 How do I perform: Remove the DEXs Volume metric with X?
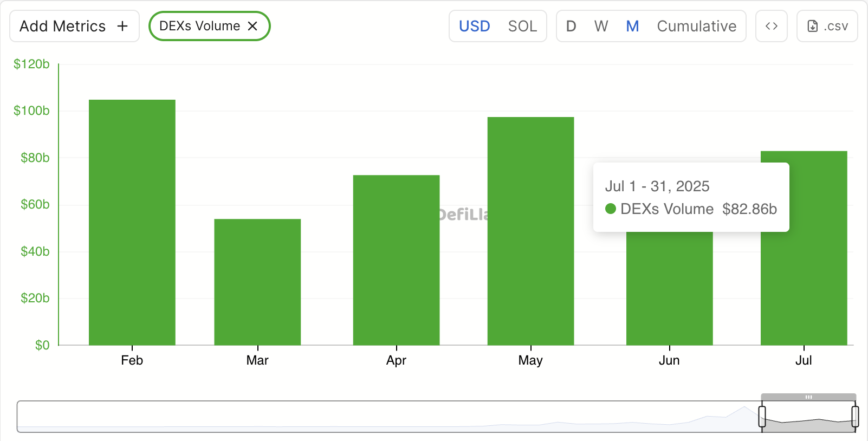(252, 26)
